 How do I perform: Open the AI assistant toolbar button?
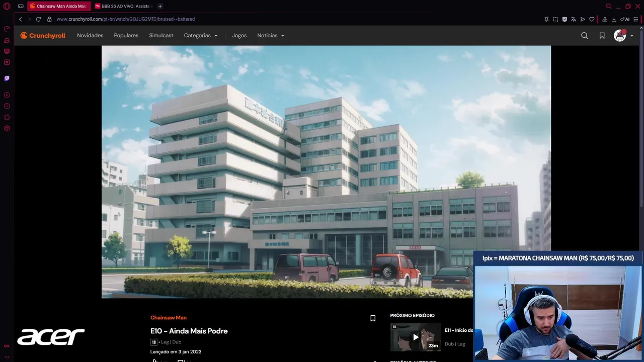pos(625,19)
